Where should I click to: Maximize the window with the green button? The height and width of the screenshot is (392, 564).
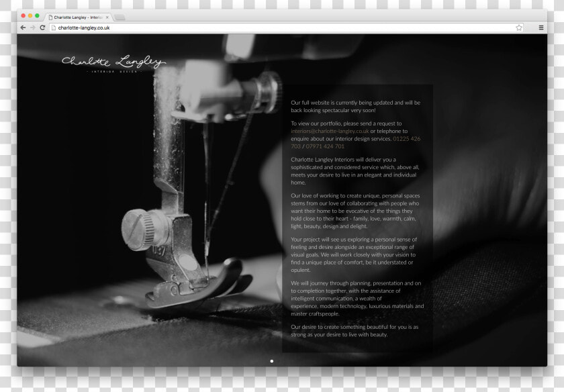pos(37,16)
